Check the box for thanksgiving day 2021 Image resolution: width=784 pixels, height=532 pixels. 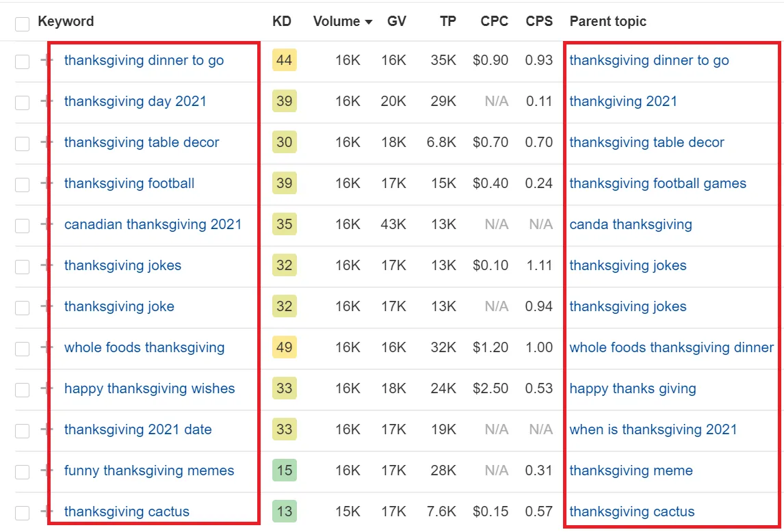23,103
